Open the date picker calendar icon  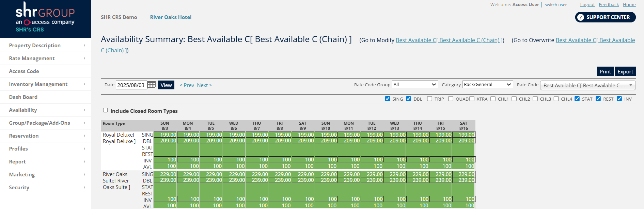[152, 85]
